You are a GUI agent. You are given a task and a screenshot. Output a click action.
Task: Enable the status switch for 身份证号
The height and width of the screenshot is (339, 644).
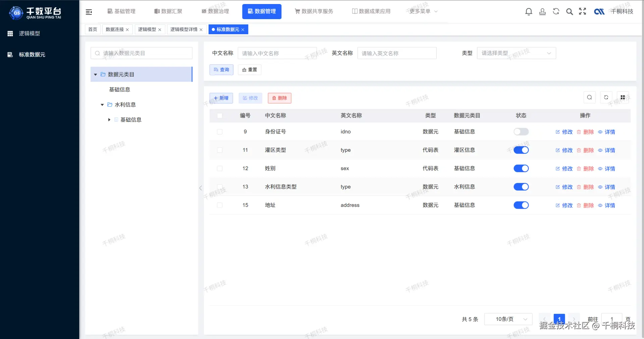521,132
